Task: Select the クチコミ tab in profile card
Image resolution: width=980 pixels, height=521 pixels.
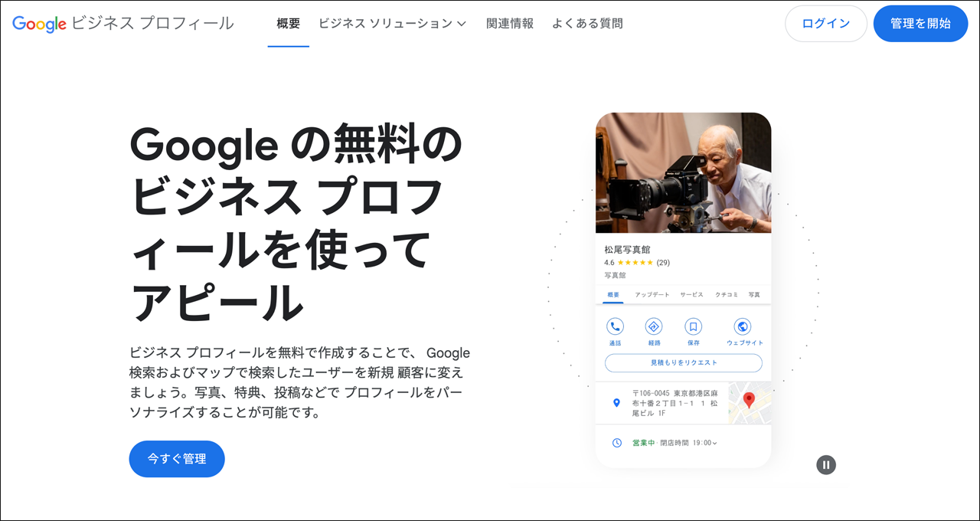Action: [727, 295]
